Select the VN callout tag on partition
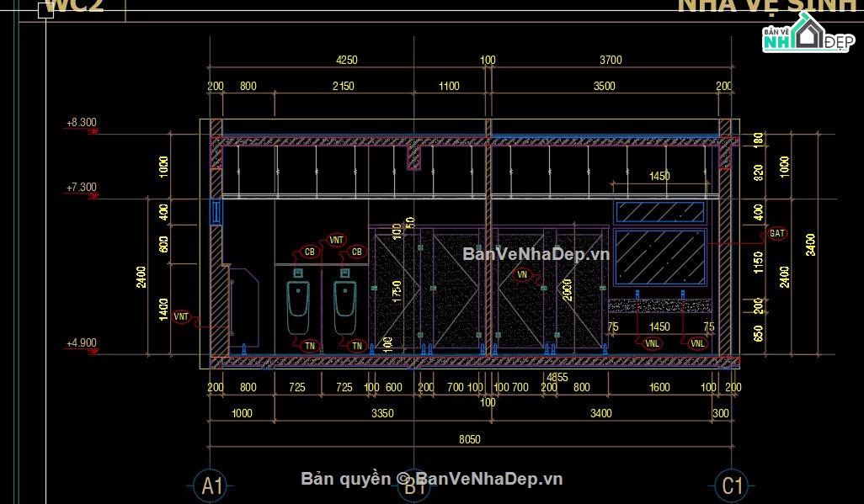The image size is (864, 504). [522, 274]
